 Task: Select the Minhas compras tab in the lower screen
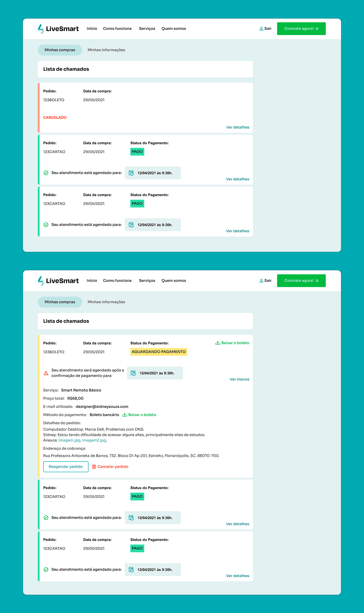(x=60, y=302)
